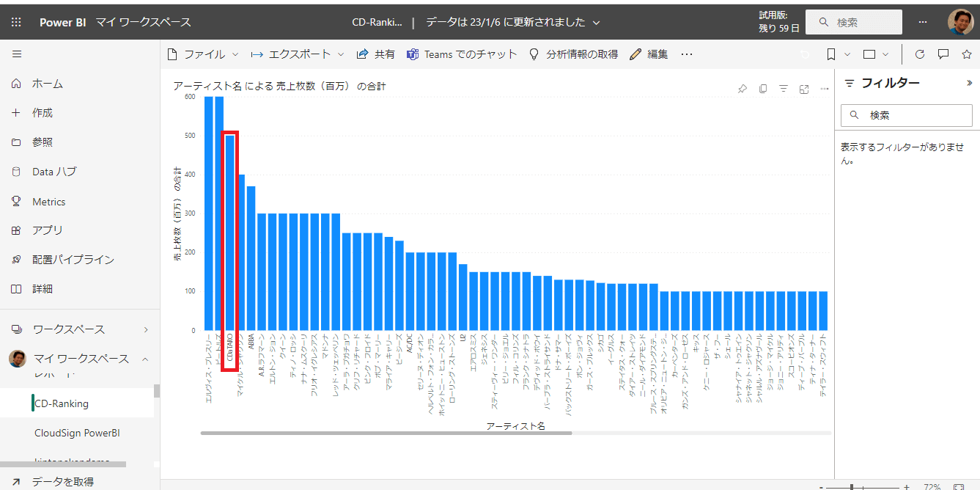Click the chart title アーティスト名 による 売上枚数
980x490 pixels.
(x=279, y=86)
